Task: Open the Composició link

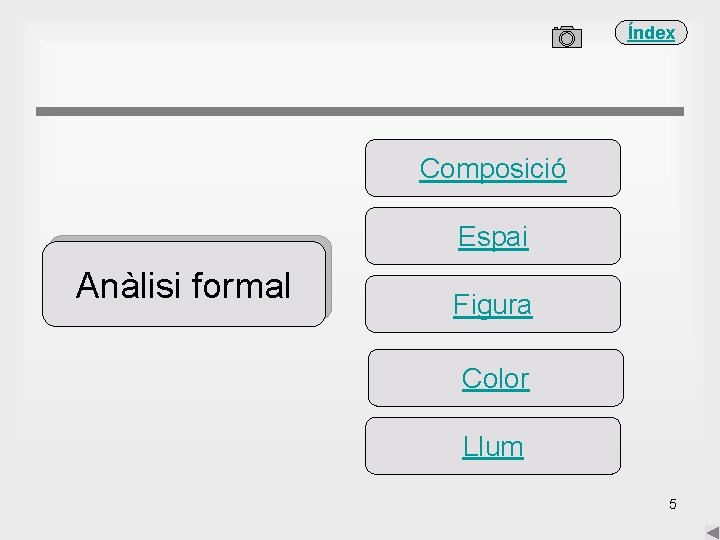Action: click(492, 168)
